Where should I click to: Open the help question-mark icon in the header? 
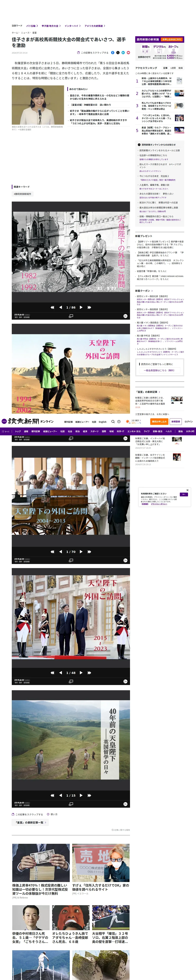point(119,422)
